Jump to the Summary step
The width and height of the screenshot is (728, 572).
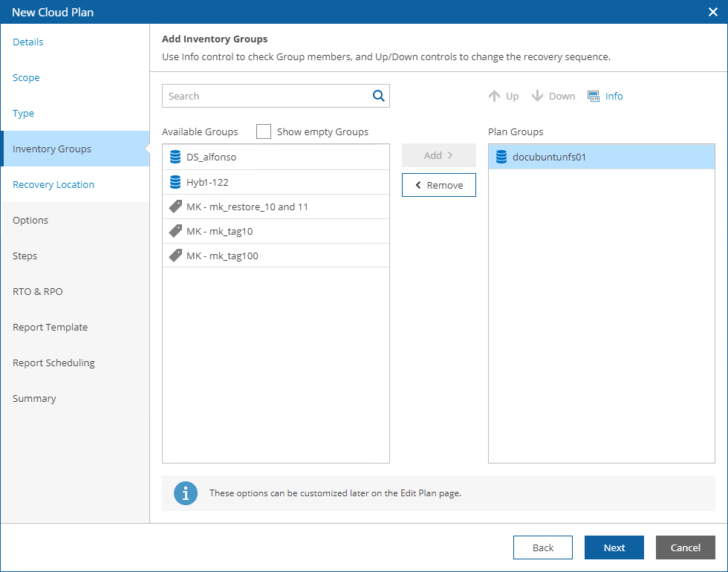[x=34, y=398]
